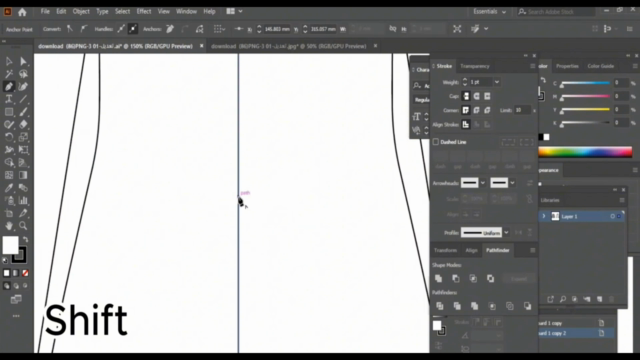The height and width of the screenshot is (360, 640).
Task: Set Align Stroke to Center
Action: (x=466, y=124)
